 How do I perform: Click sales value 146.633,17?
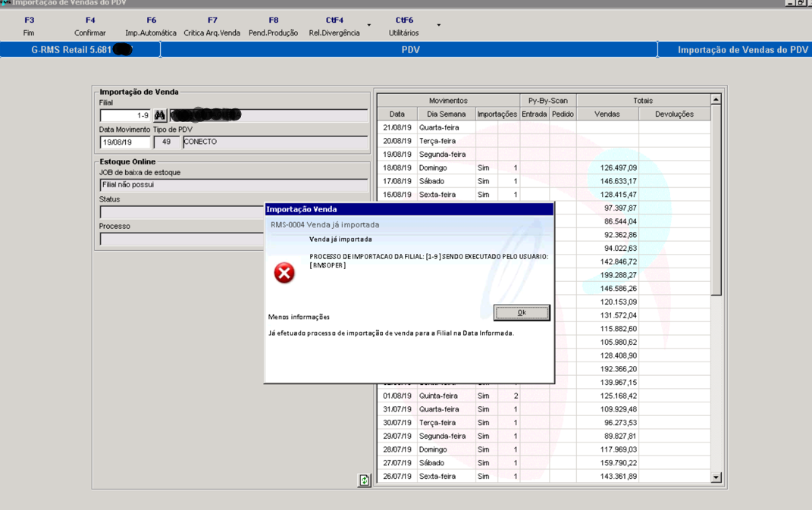click(619, 181)
